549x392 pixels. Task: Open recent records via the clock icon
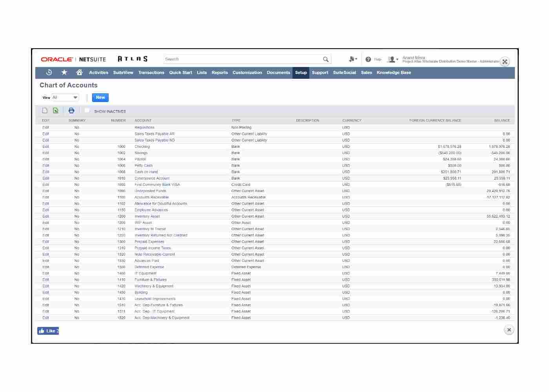[49, 73]
